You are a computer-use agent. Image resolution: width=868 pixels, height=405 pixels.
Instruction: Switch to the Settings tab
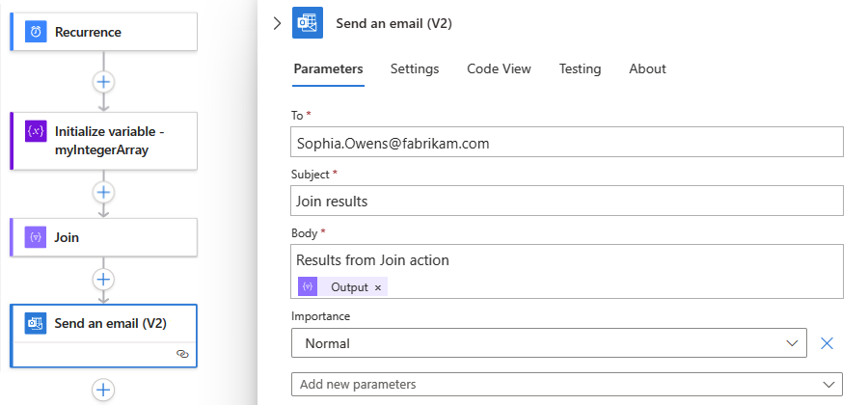[x=415, y=68]
